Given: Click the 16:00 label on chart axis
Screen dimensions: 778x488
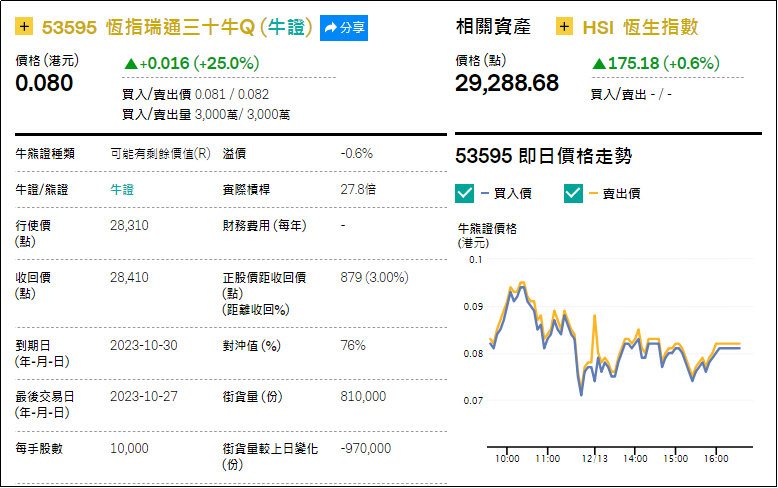Looking at the screenshot, I should tap(716, 459).
